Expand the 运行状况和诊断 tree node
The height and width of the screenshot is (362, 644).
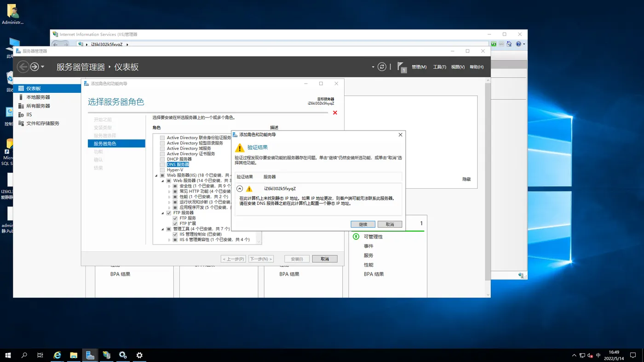coord(169,202)
